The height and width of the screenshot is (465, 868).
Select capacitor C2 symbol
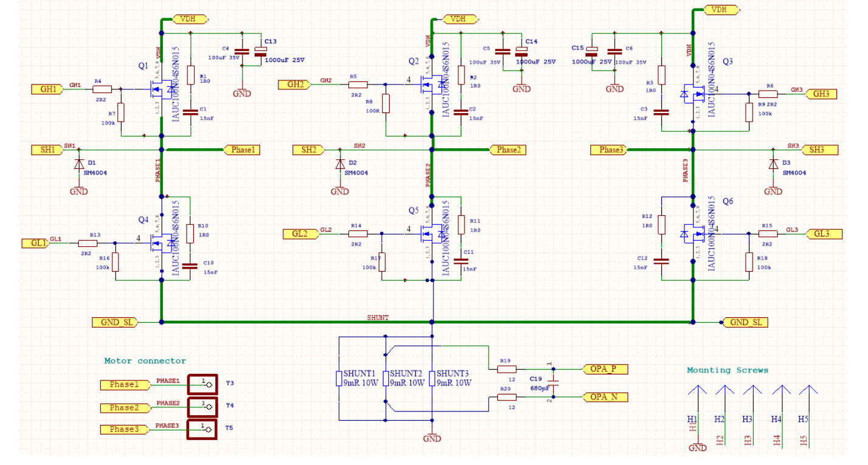[461, 111]
